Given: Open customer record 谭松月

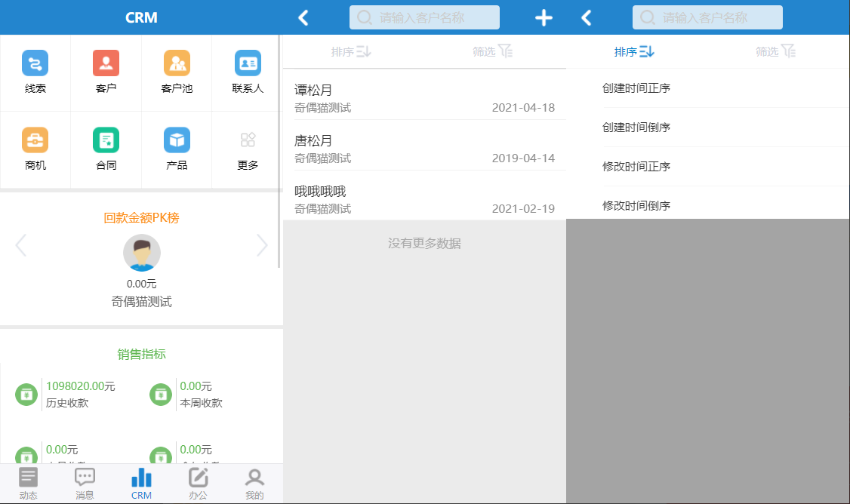Looking at the screenshot, I should tap(424, 98).
